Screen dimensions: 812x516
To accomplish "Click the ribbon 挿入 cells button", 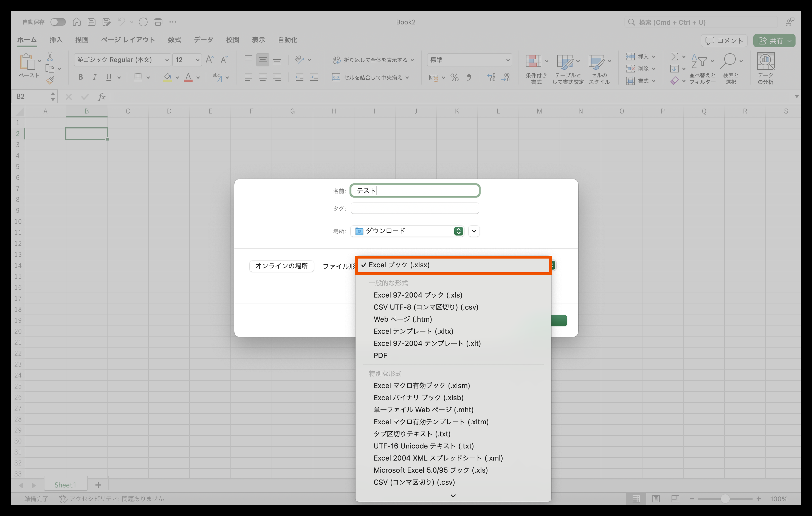I will pos(640,56).
